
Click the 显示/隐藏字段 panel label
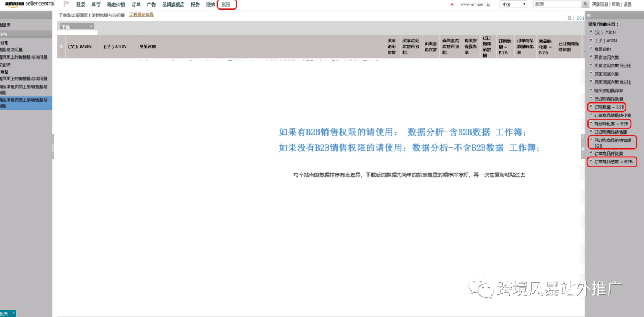(603, 24)
